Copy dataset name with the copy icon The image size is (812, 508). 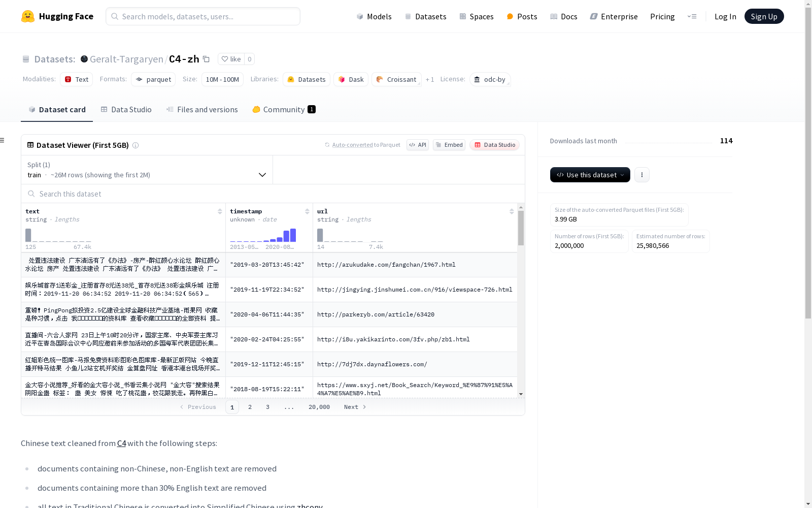click(x=206, y=59)
